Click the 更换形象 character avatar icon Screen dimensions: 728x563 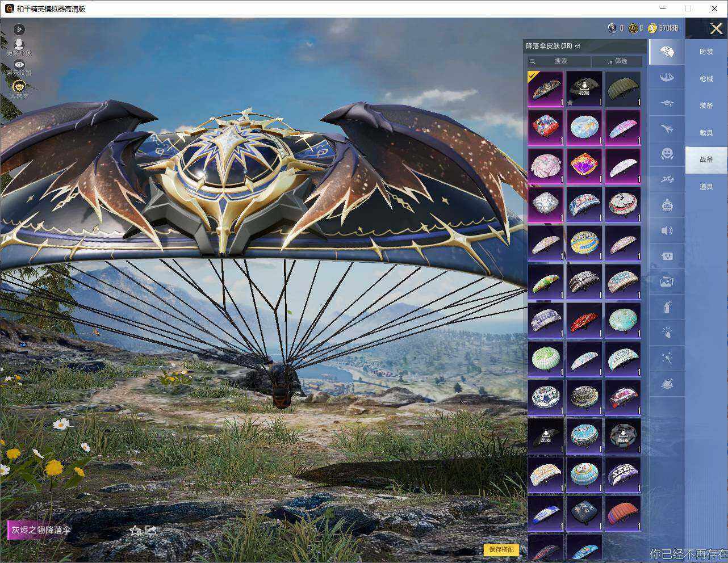[x=19, y=44]
